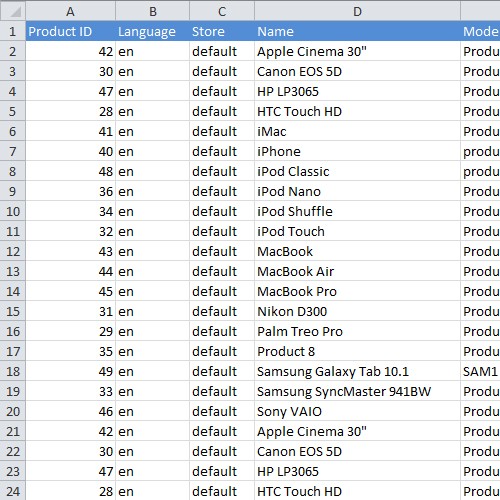Click the Nikon D300 cell

[x=357, y=311]
